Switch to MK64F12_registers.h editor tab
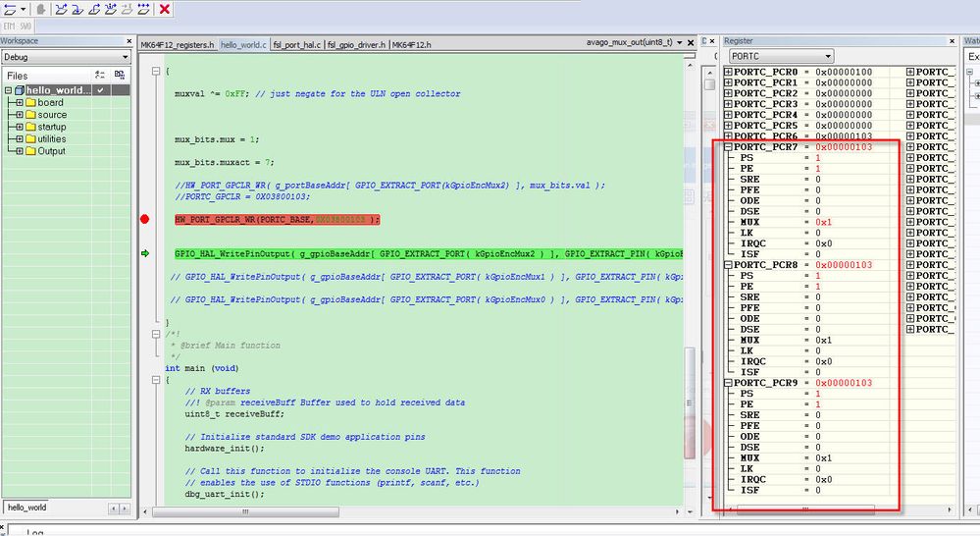The image size is (980, 536). [x=177, y=45]
